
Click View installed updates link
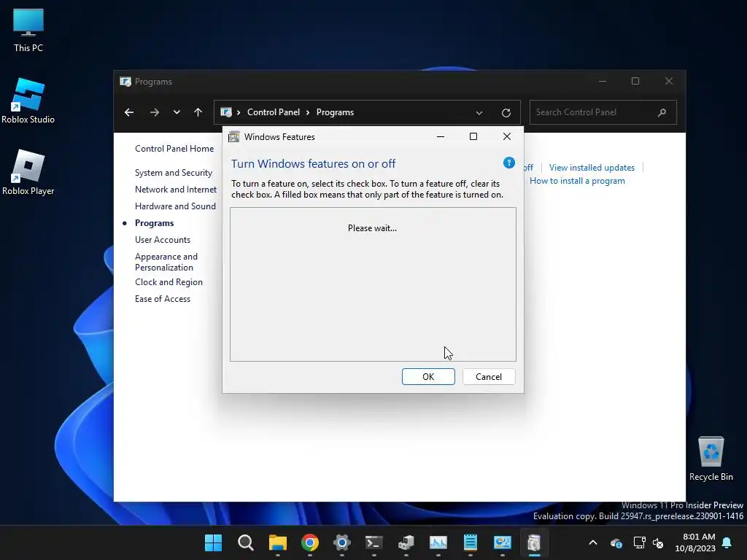click(x=592, y=168)
